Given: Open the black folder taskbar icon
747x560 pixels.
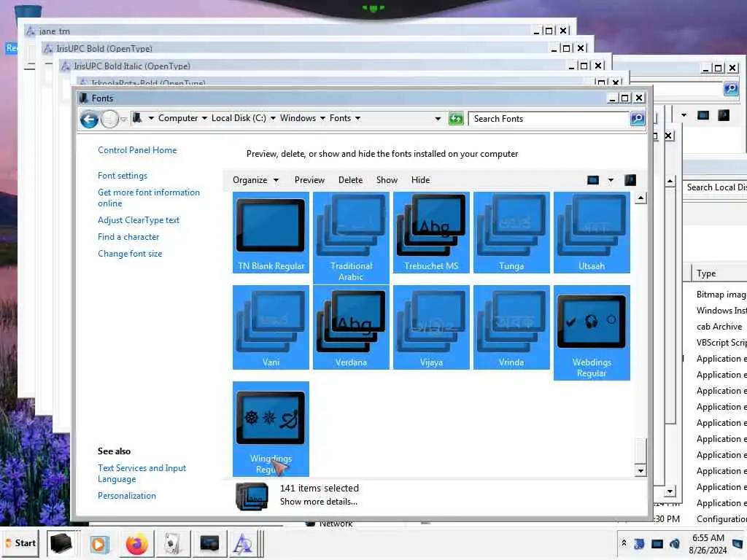Looking at the screenshot, I should 61,543.
